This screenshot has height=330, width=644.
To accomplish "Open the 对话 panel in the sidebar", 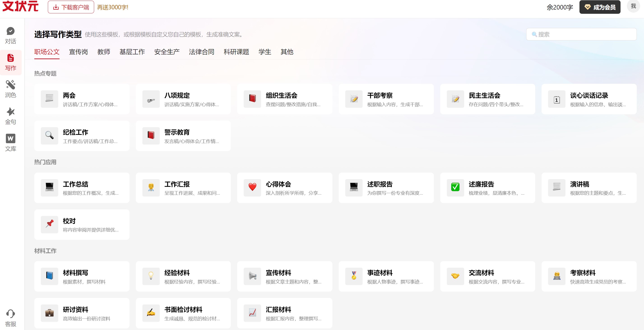I will [11, 35].
